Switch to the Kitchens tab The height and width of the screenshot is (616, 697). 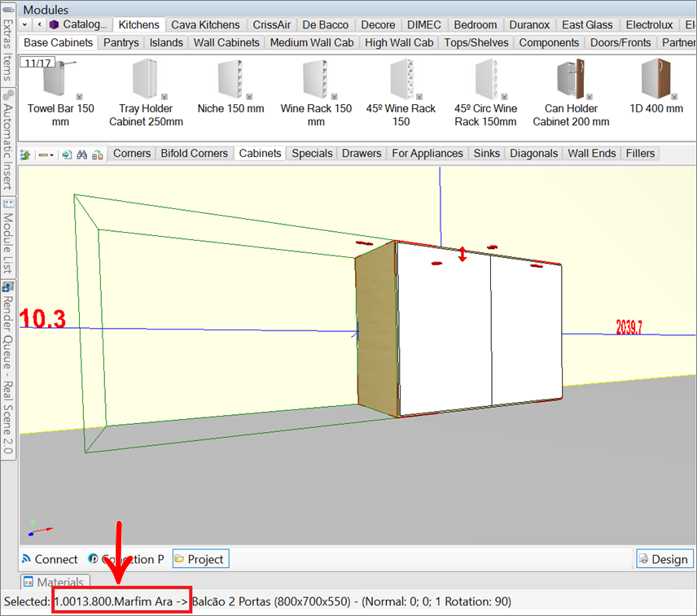point(138,24)
